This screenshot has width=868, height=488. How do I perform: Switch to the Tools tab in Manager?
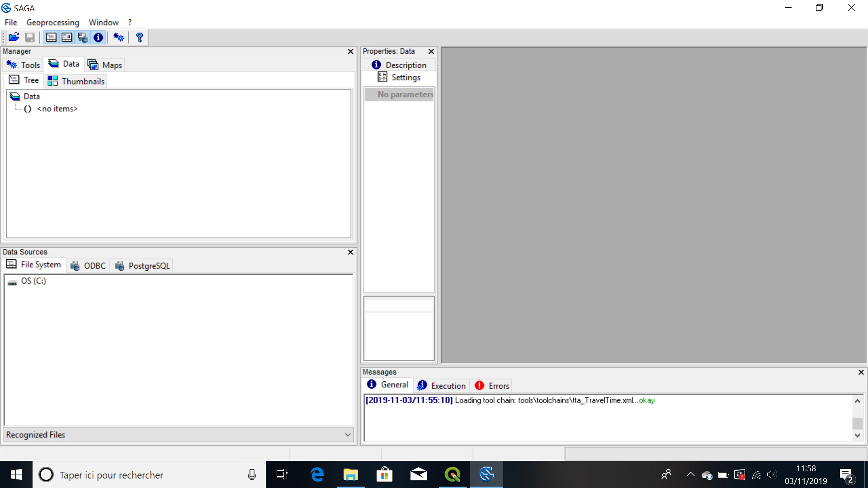(24, 65)
